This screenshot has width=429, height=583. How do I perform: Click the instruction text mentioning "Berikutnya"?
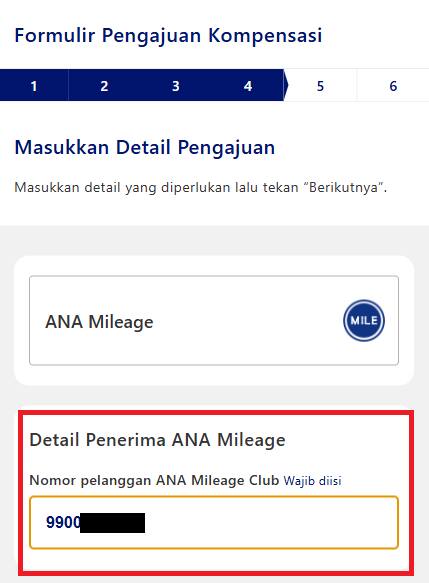click(x=201, y=187)
